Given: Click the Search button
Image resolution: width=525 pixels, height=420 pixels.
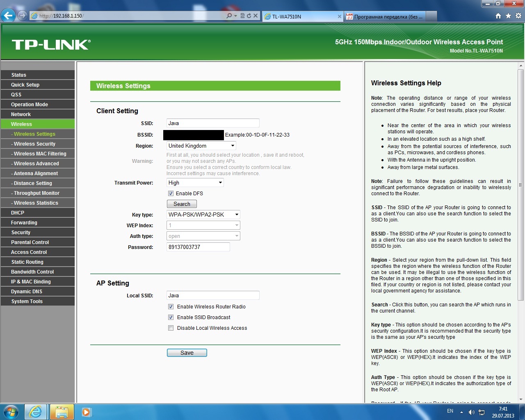Looking at the screenshot, I should point(182,204).
